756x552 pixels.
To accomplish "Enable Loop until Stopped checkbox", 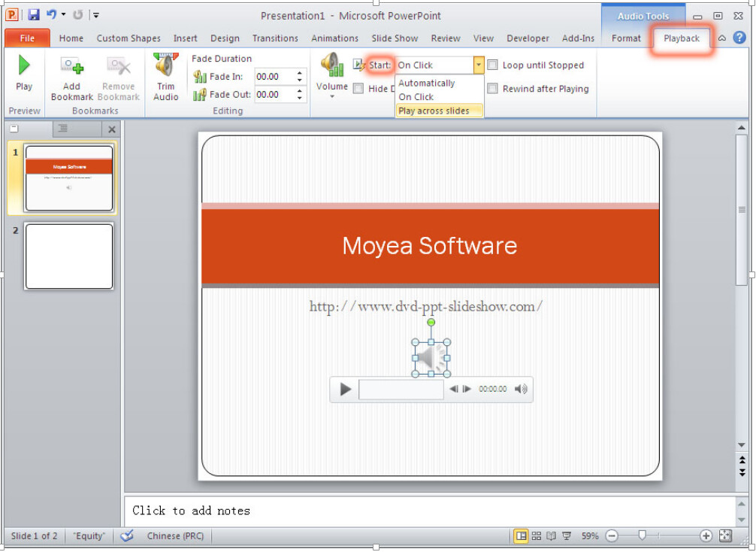I will tap(493, 65).
